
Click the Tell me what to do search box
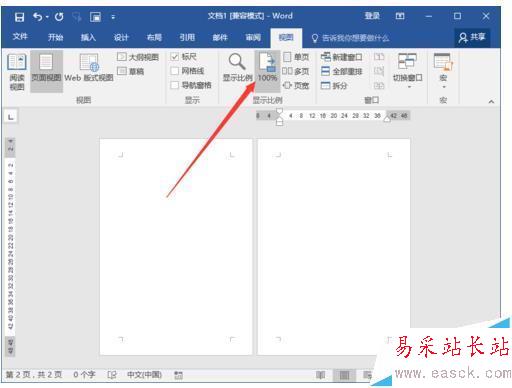(350, 38)
